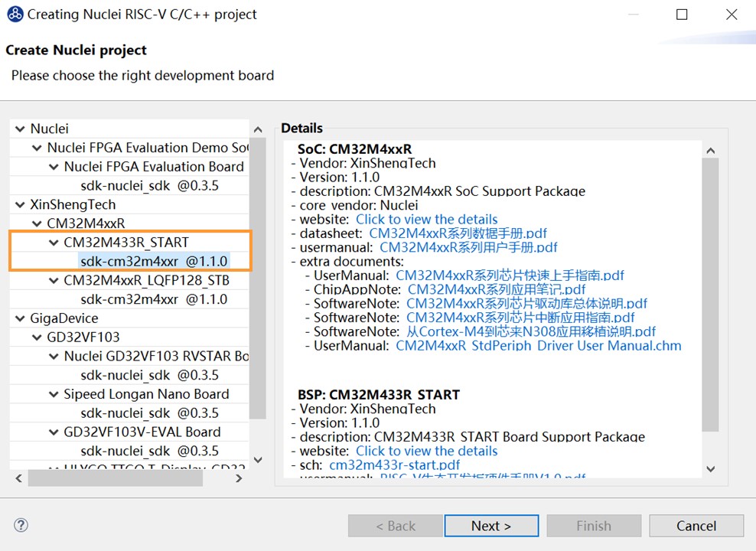Close the Creating Nuclei project dialog

(732, 15)
